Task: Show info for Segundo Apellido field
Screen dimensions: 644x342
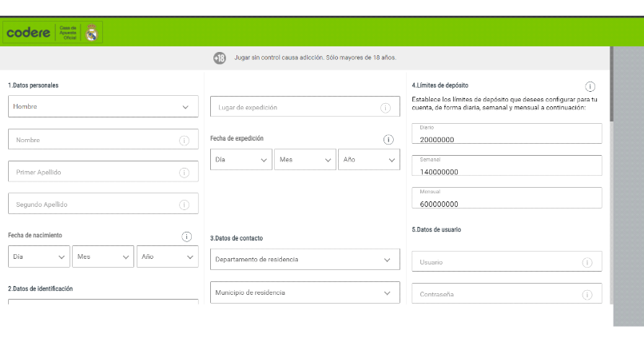Action: [x=185, y=205]
